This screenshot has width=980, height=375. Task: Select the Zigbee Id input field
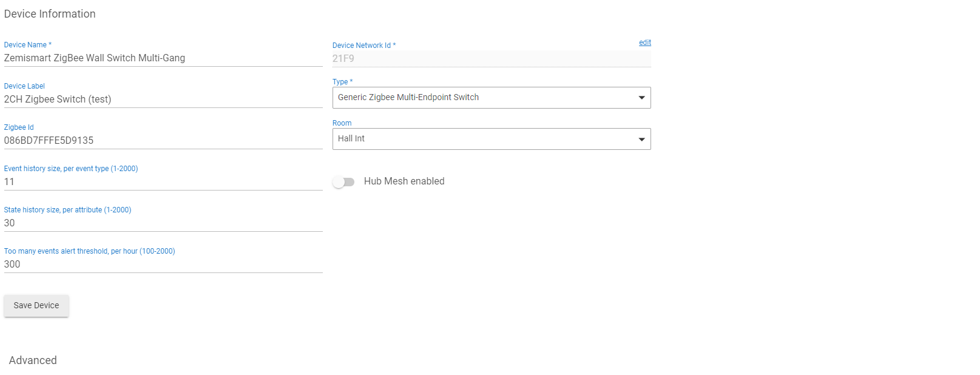(163, 141)
